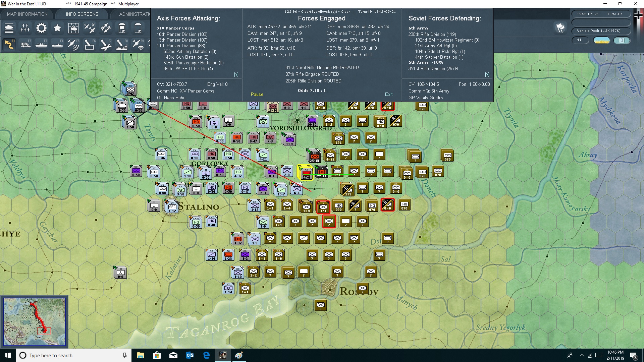
Task: Open Microsoft Edge from the taskbar
Action: (206, 355)
